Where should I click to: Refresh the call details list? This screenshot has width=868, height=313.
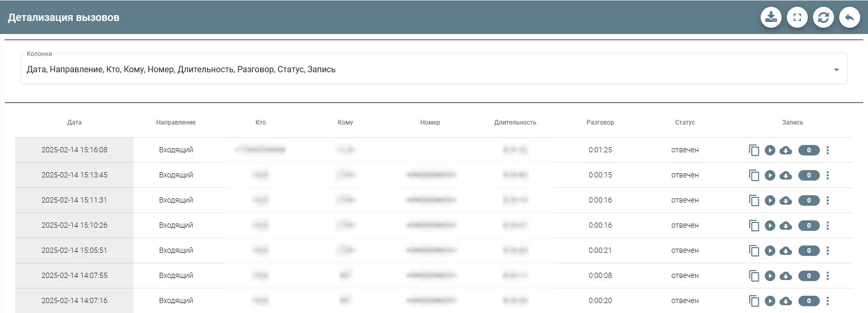(x=823, y=17)
